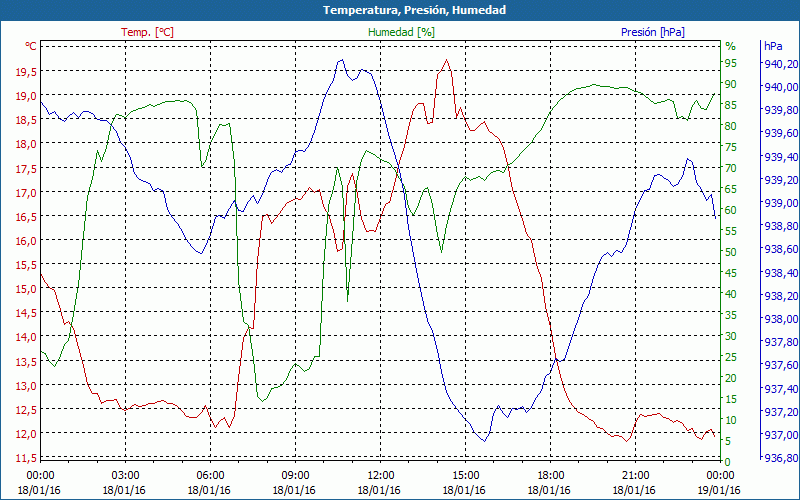Click the 940,20 pressure axis value
The height and width of the screenshot is (500, 800).
pyautogui.click(x=781, y=64)
